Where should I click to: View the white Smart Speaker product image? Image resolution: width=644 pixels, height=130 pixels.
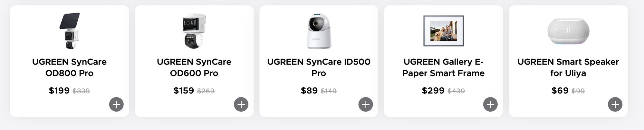point(568,31)
